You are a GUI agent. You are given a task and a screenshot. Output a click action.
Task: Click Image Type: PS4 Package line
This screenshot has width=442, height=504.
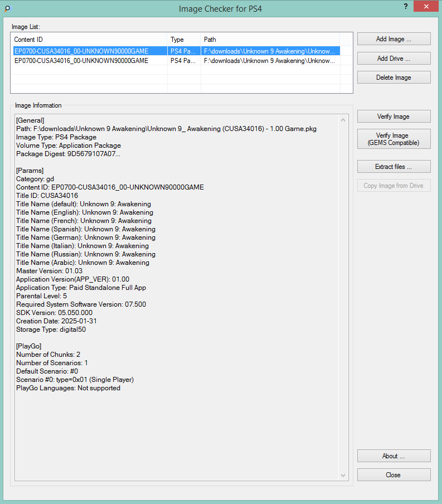pos(56,137)
